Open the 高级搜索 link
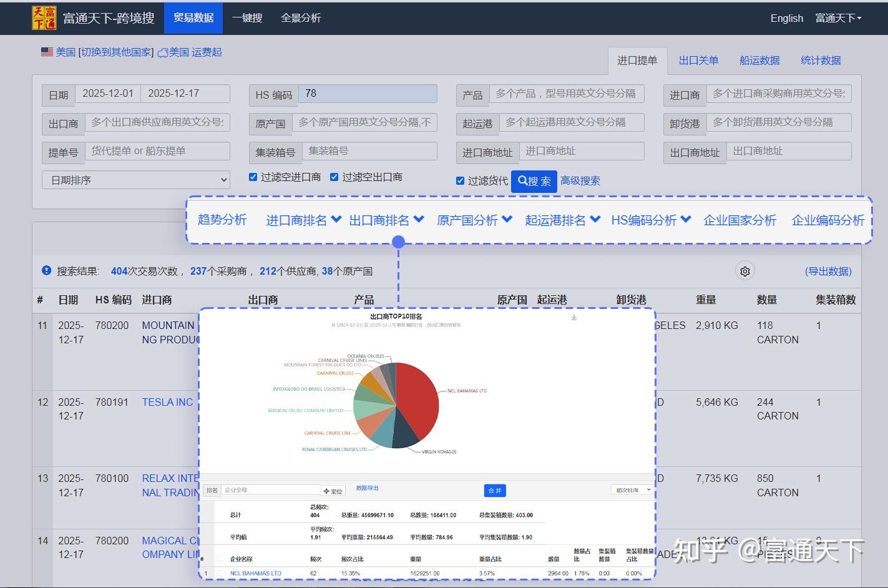 click(580, 181)
